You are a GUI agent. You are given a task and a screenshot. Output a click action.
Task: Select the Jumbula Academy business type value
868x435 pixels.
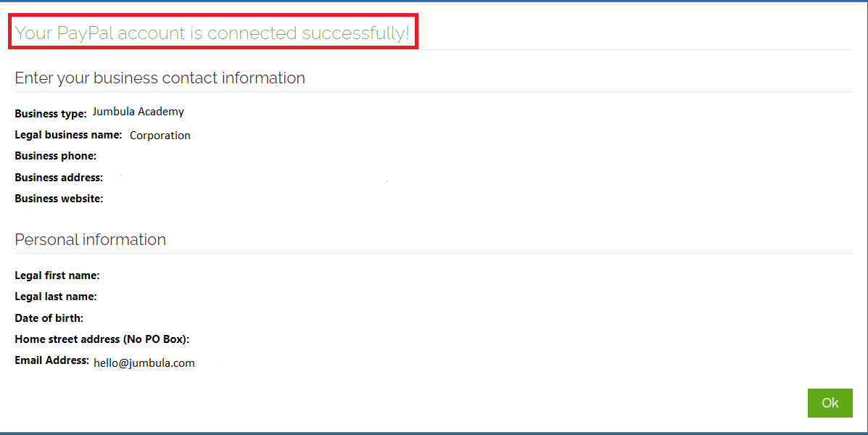(138, 112)
